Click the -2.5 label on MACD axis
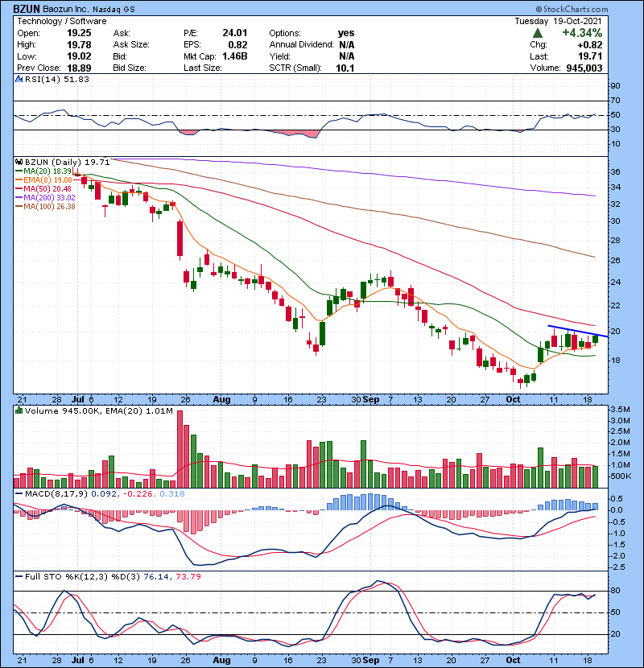This screenshot has height=668, width=644. coord(617,567)
